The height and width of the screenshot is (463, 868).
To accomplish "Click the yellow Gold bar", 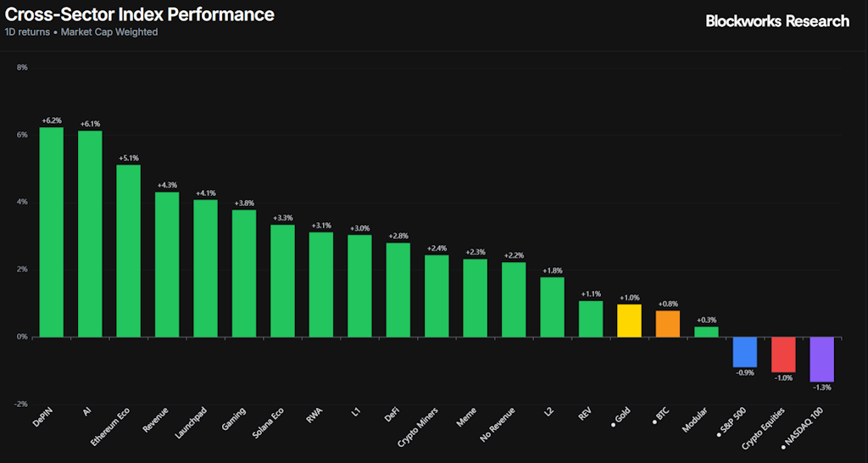I will (x=629, y=321).
